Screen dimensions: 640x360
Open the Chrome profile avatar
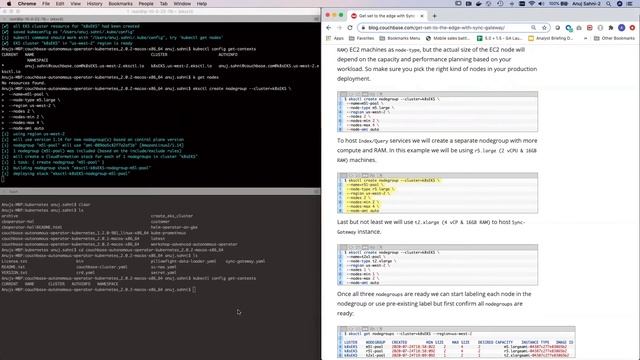tap(621, 27)
